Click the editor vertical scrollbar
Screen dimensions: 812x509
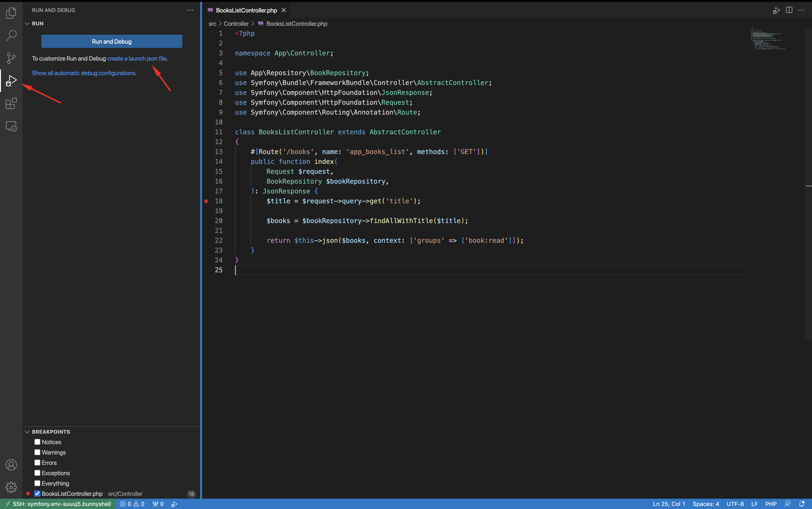[808, 185]
